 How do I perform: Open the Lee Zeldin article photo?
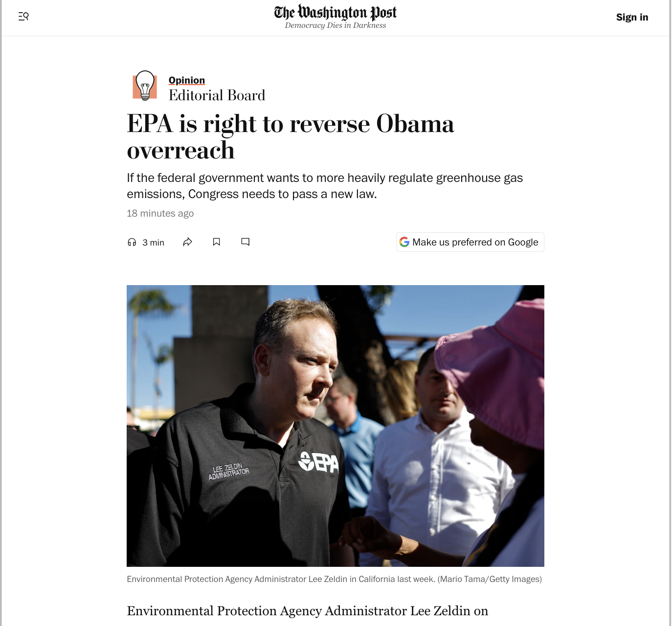336,426
